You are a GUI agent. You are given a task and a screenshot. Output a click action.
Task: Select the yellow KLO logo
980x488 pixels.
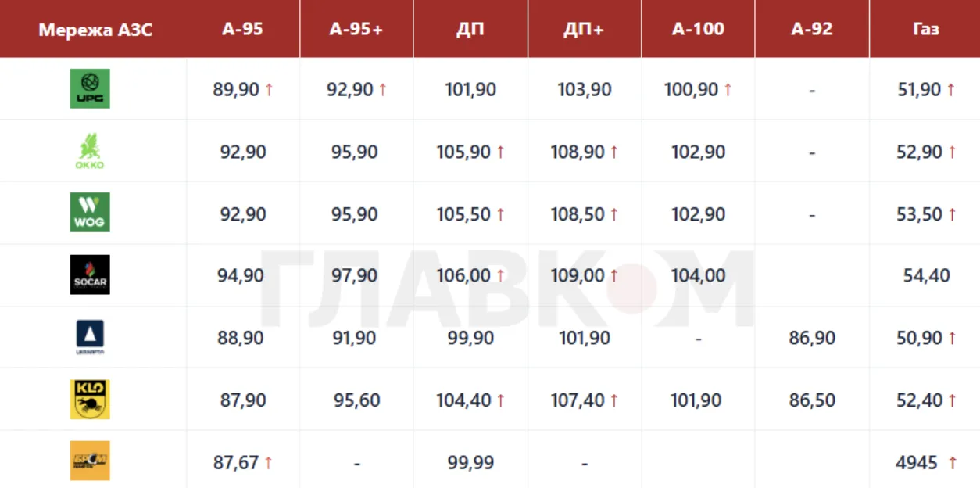(x=90, y=400)
